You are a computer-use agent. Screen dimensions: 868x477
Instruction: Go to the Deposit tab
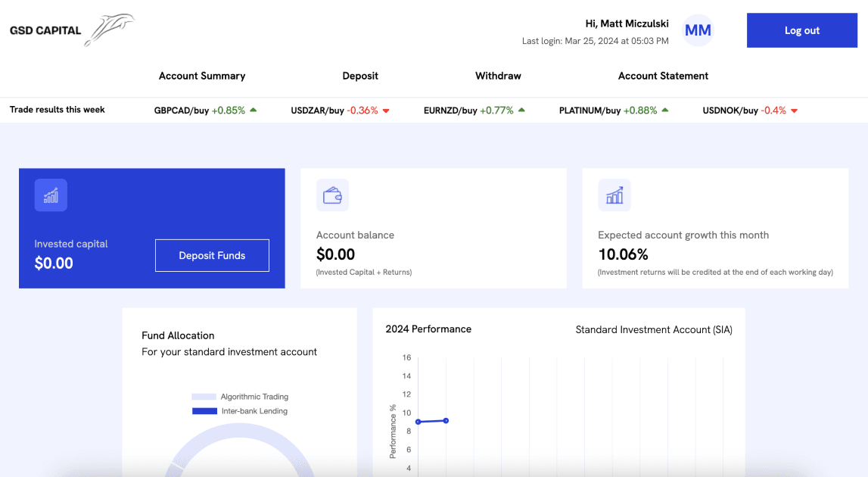coord(360,76)
